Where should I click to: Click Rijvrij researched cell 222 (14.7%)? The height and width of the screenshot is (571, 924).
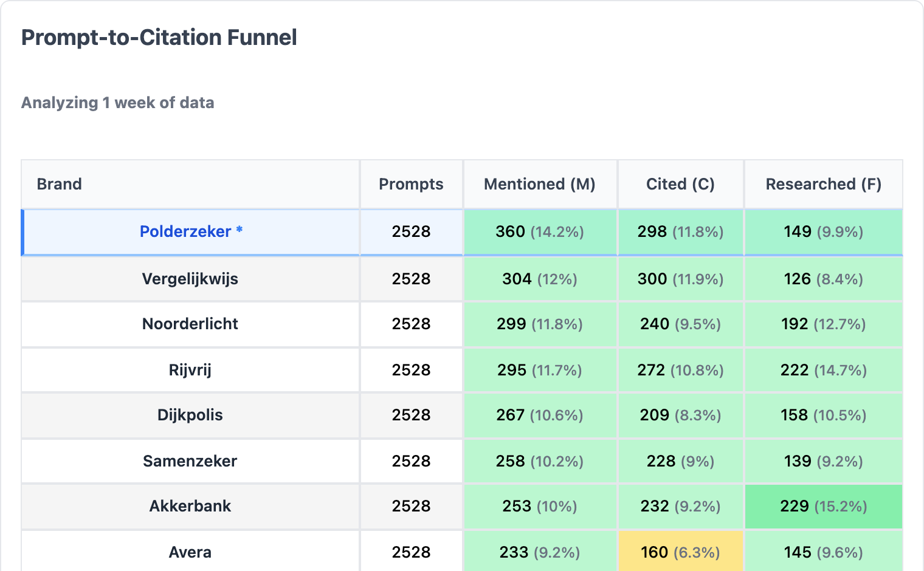[x=824, y=370]
